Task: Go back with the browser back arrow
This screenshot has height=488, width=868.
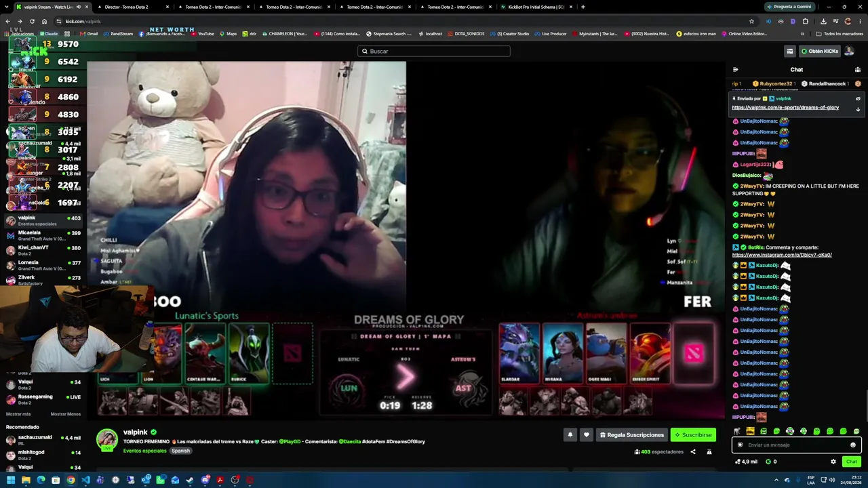Action: click(x=8, y=21)
